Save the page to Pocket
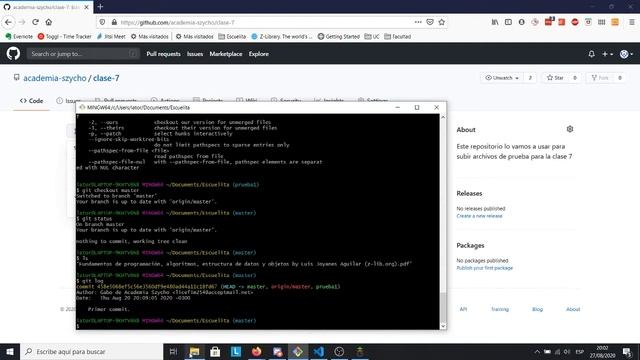The image size is (640, 360). [x=430, y=22]
